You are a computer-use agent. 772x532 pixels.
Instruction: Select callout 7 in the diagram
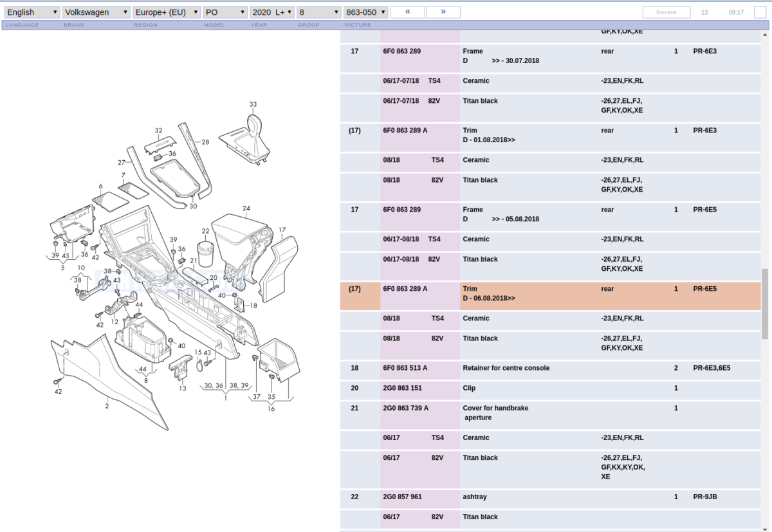123,175
